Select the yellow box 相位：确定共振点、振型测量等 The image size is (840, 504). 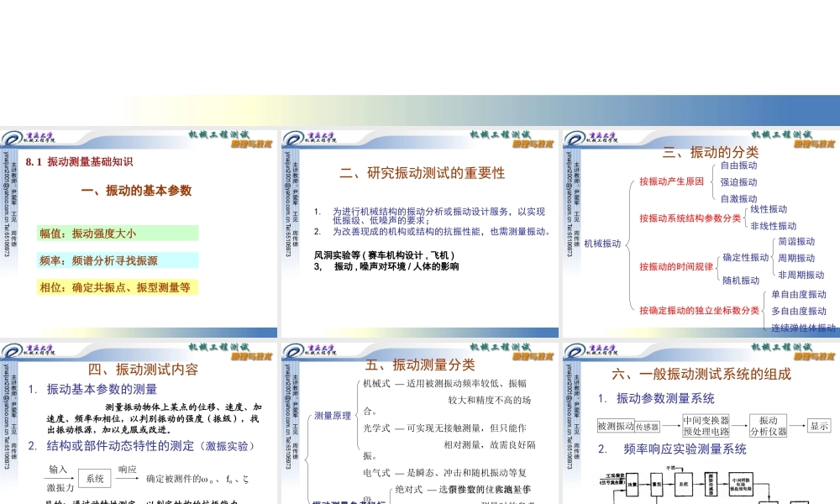click(118, 287)
